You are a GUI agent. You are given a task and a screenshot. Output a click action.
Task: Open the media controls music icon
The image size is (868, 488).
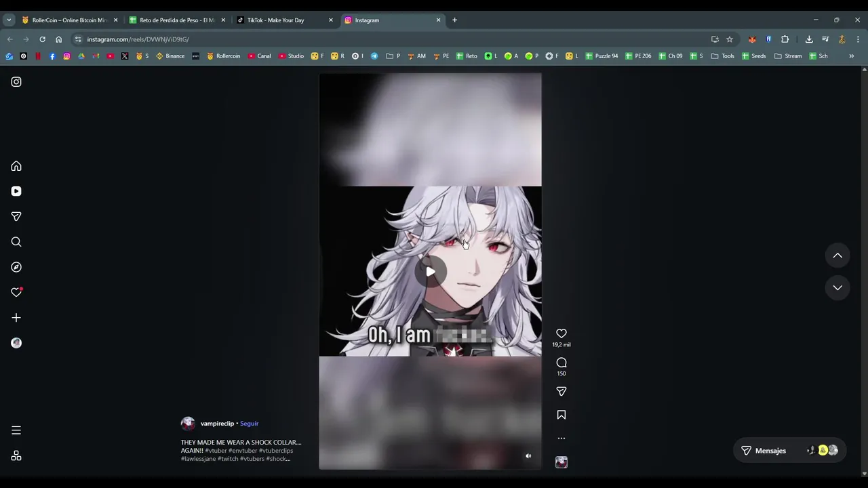(x=825, y=39)
